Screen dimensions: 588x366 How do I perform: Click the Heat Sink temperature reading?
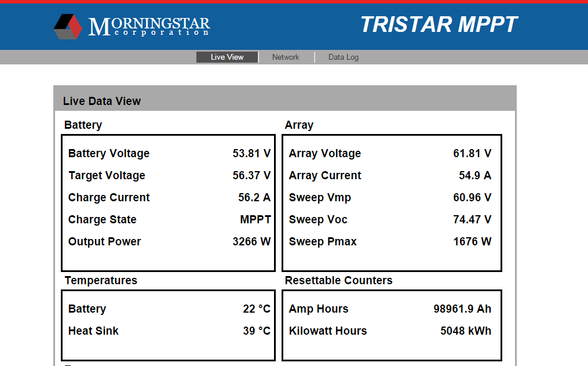[257, 331]
